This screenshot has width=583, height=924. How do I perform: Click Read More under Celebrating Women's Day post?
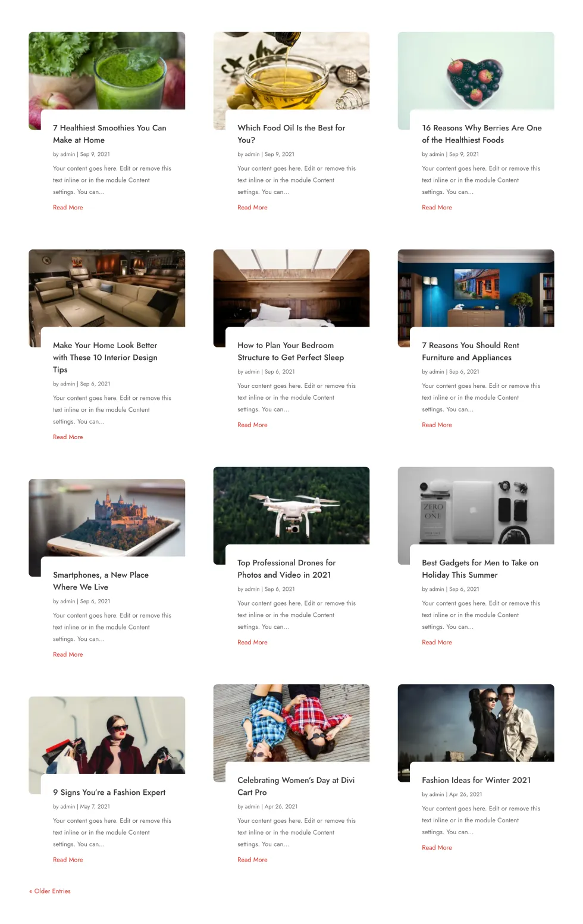(x=252, y=860)
